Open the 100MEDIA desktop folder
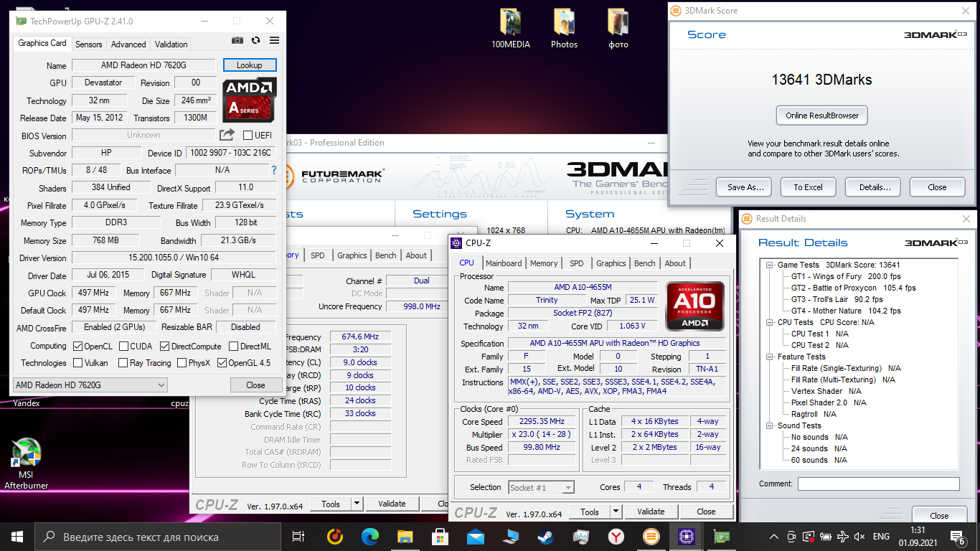The width and height of the screenshot is (980, 551). coord(511,29)
